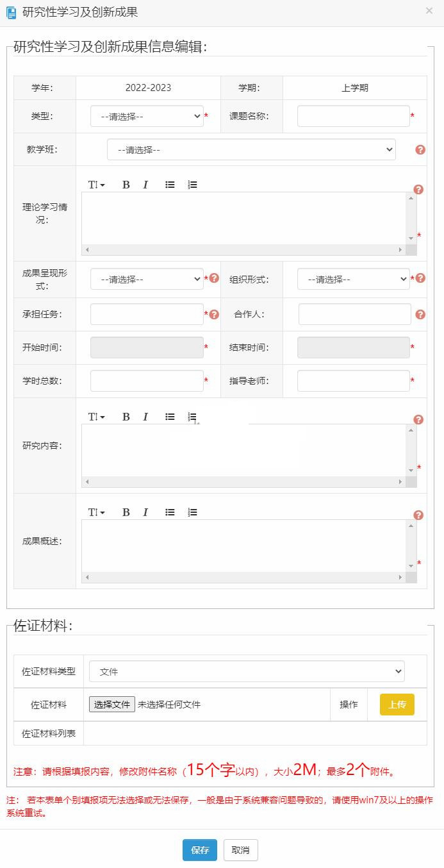The width and height of the screenshot is (444, 868).
Task: Click horizontal scrollbar of 成果概述 editor
Action: pos(244,577)
